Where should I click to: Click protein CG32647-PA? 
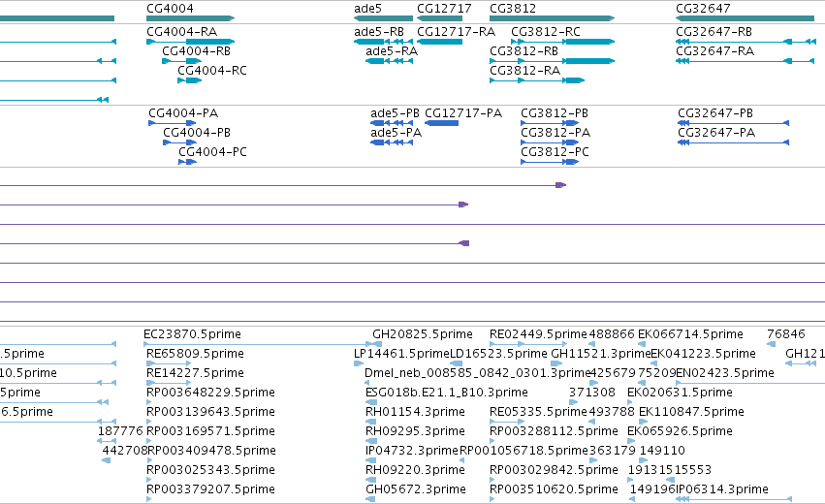click(x=716, y=133)
